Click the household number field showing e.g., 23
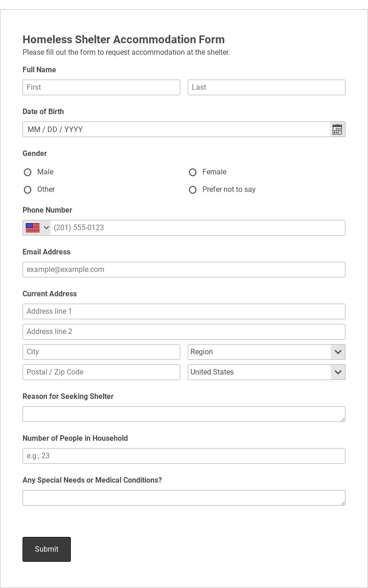This screenshot has height=588, width=368. [x=184, y=456]
